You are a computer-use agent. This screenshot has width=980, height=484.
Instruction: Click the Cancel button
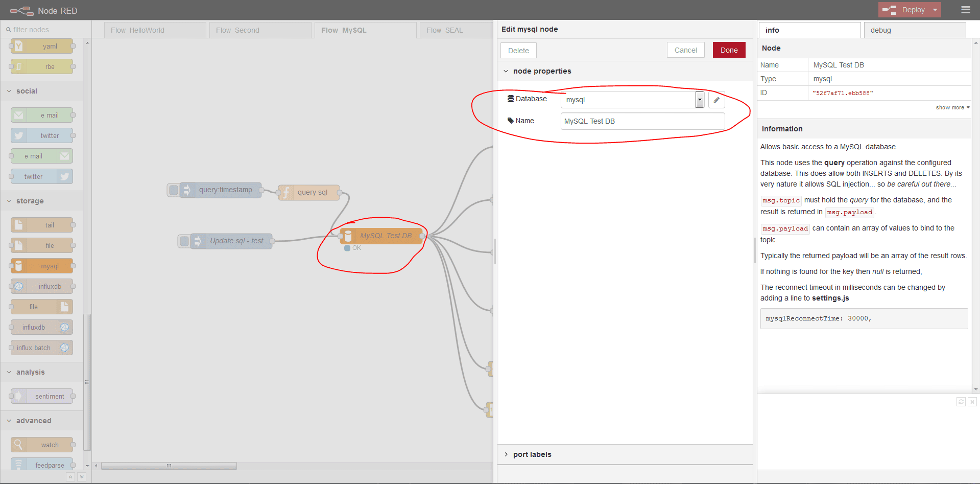(x=685, y=50)
